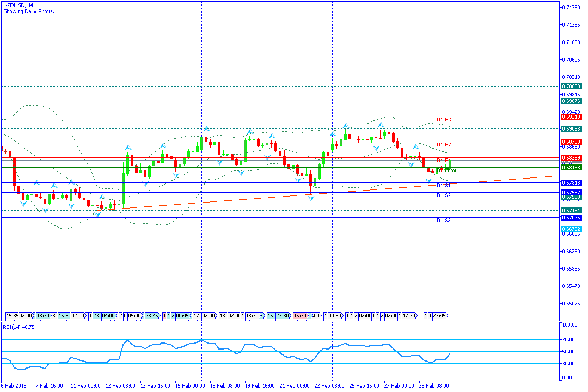The height and width of the screenshot is (392, 588).
Task: Select the 17:30 news event marker
Action: (409, 315)
